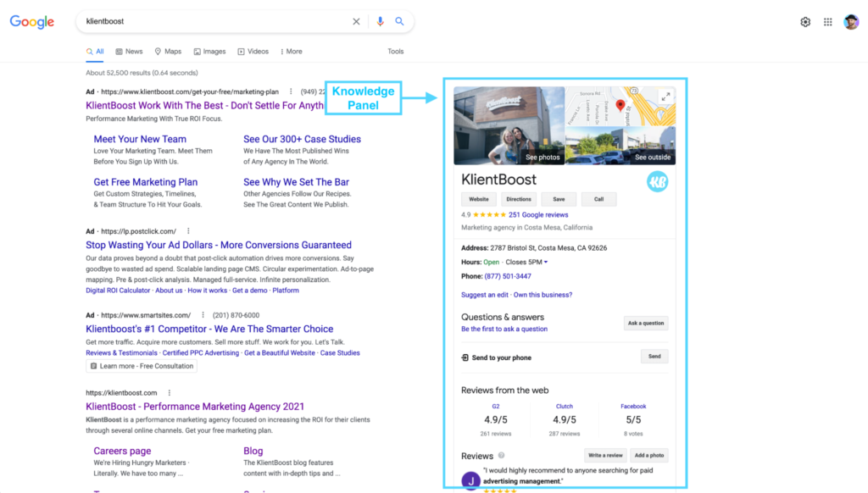This screenshot has width=868, height=493.
Task: Click the Write a review button
Action: 606,456
